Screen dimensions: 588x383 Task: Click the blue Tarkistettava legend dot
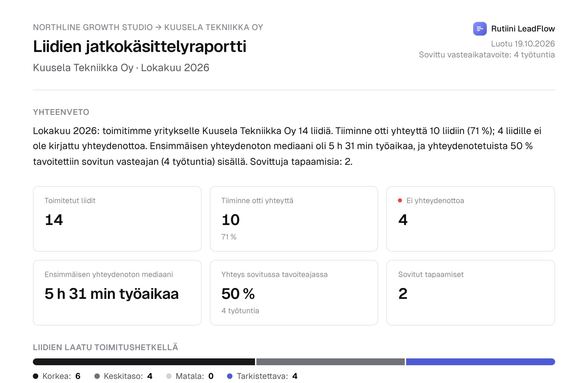(x=230, y=376)
